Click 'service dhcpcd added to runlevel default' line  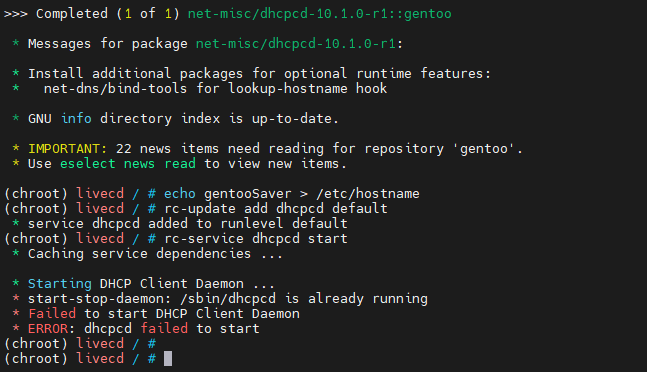coord(180,224)
